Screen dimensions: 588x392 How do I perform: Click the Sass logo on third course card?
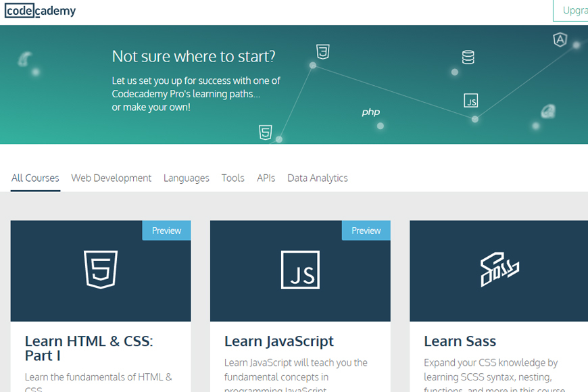pos(499,270)
